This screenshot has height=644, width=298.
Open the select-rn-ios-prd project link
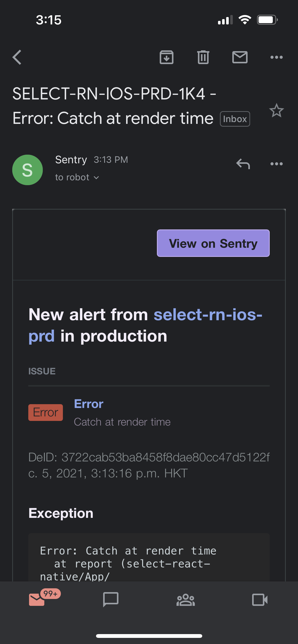click(x=208, y=315)
